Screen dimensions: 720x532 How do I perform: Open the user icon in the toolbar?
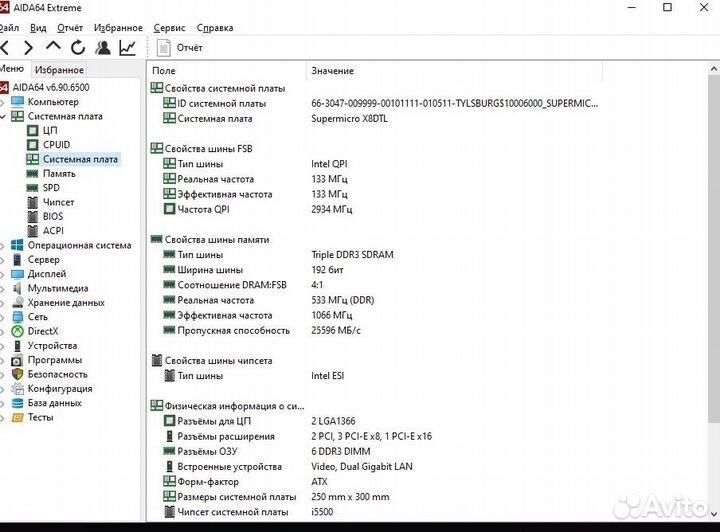click(103, 47)
